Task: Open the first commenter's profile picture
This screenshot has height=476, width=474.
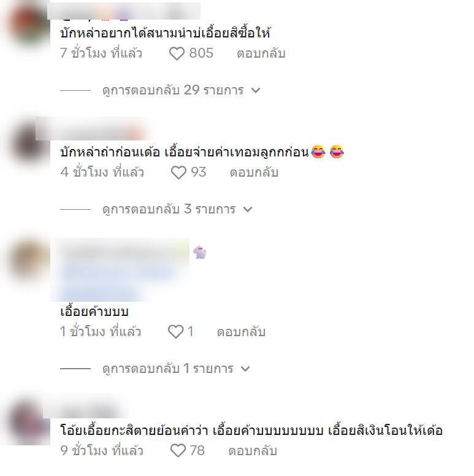Action: 28,24
